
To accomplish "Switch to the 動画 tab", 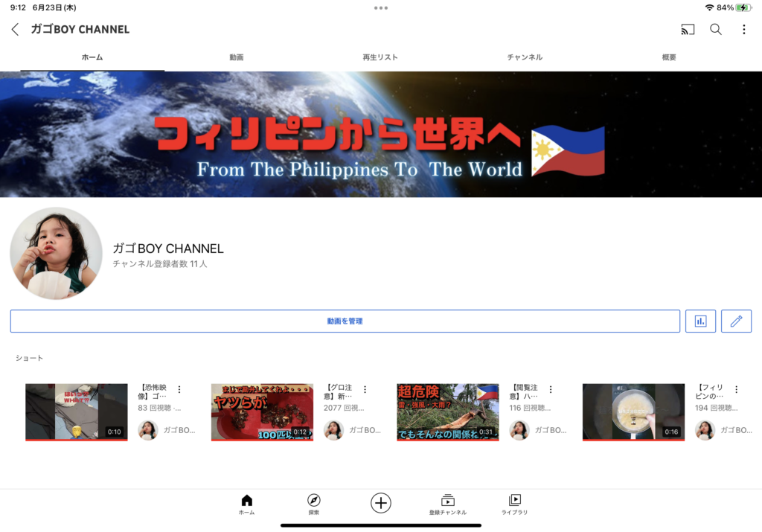I will pos(236,57).
